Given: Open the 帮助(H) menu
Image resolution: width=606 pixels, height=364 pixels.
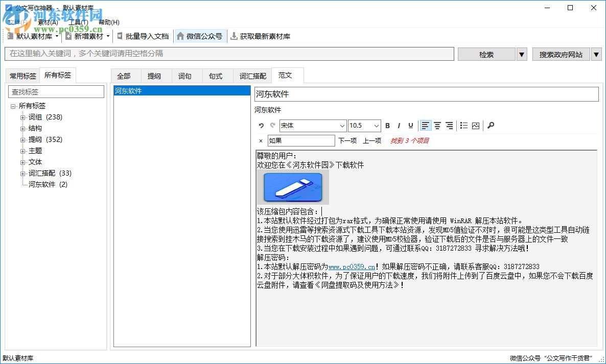Looking at the screenshot, I should (109, 22).
